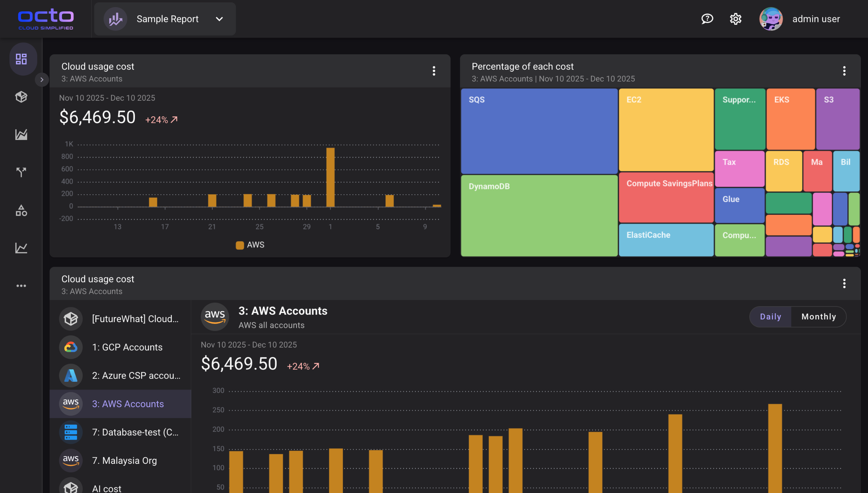Switch chart view to Daily
868x493 pixels.
click(x=770, y=317)
